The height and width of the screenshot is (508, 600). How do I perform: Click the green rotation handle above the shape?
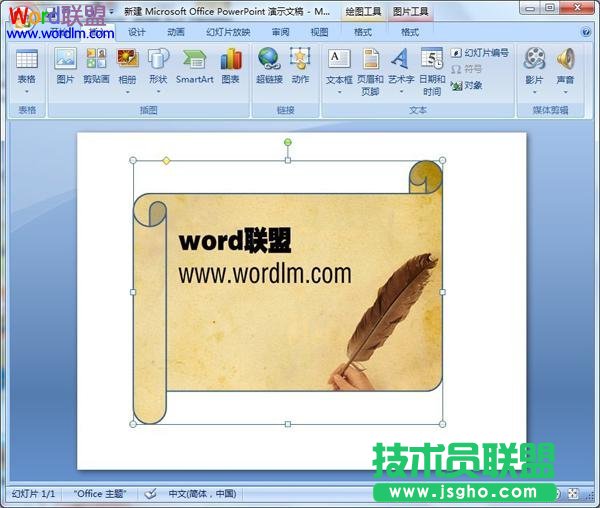tap(288, 142)
